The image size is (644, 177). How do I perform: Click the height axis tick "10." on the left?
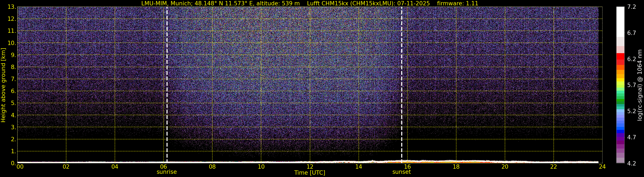(12, 43)
